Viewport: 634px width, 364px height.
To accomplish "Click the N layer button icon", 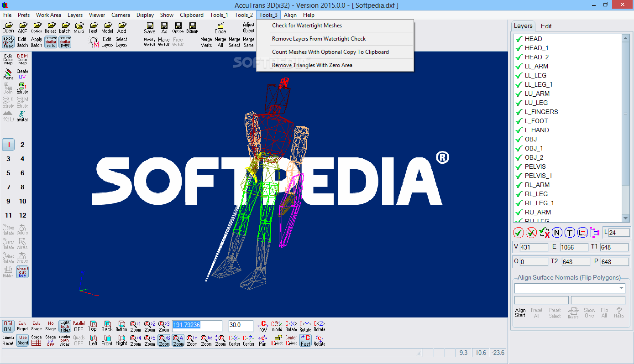I will (557, 233).
